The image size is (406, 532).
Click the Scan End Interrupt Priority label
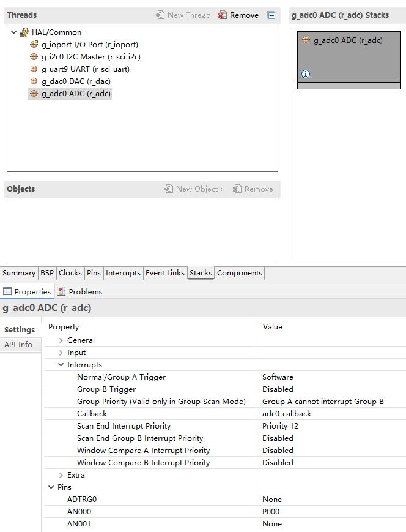coord(124,426)
